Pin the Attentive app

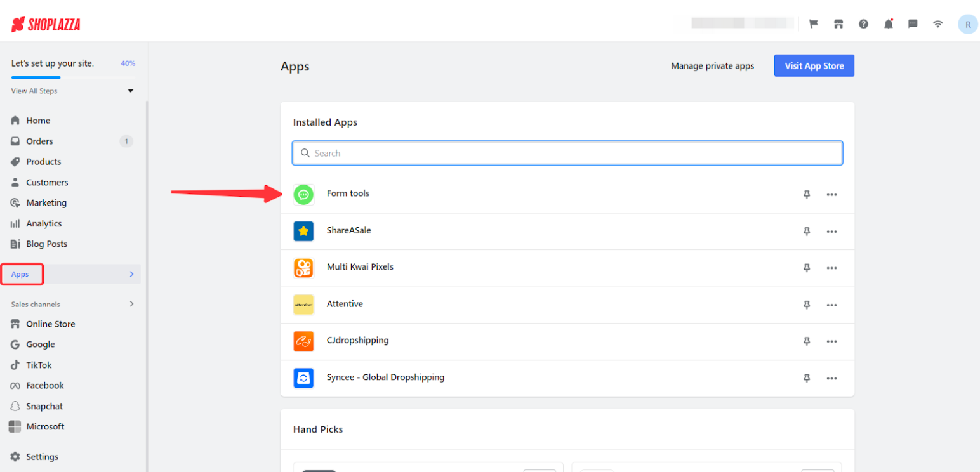807,305
